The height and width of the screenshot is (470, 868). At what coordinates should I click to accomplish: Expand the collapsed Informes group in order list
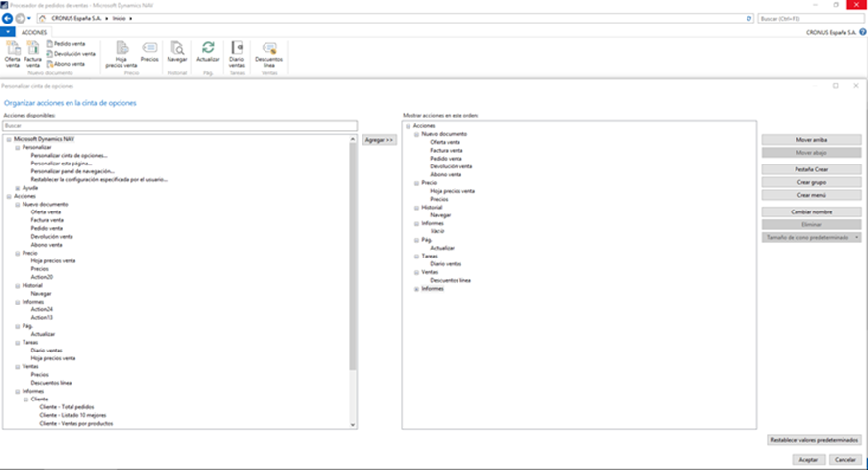coord(416,289)
